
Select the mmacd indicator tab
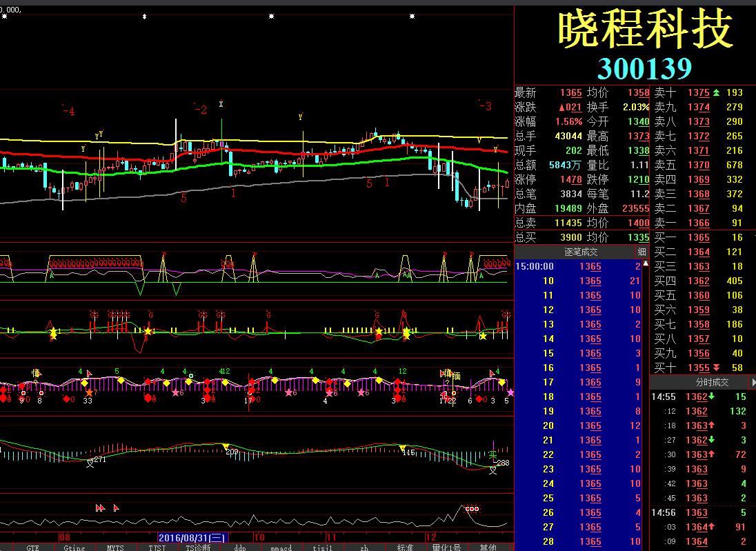tap(281, 548)
